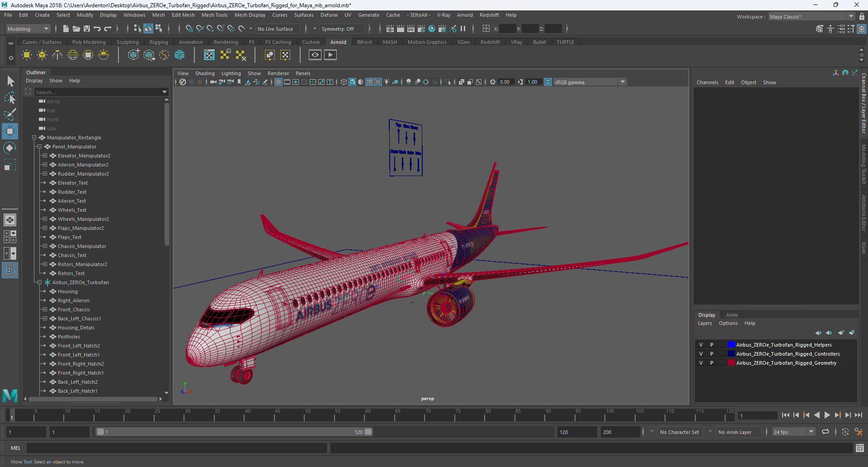Viewport: 868px width, 467px height.
Task: Select the Rotate tool in the toolbox
Action: pos(10,148)
